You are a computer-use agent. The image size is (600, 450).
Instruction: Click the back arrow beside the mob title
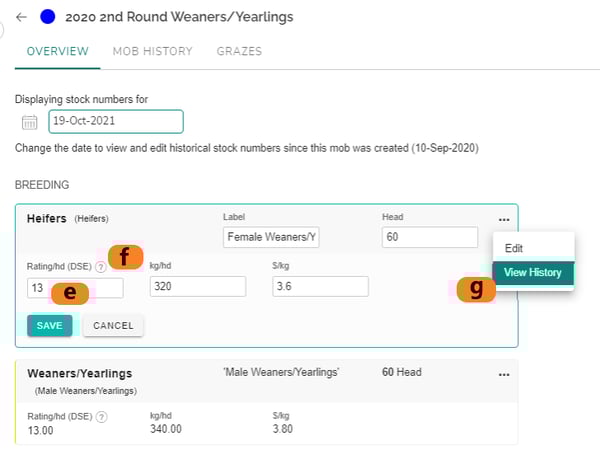coord(22,17)
